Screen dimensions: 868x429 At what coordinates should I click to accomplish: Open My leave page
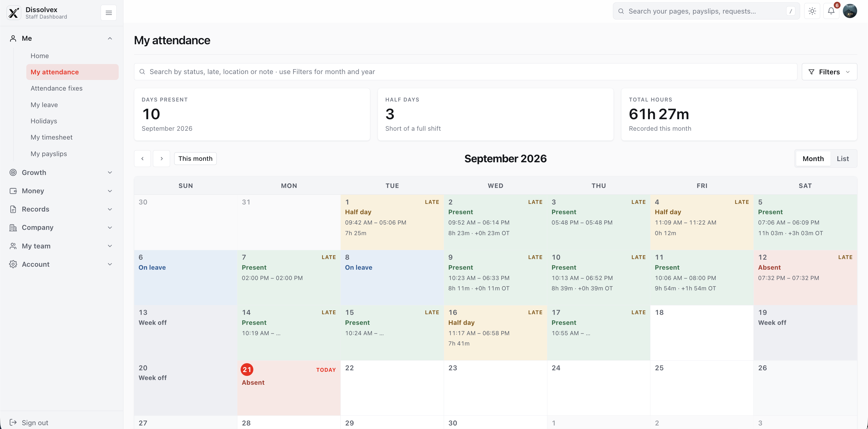pyautogui.click(x=72, y=105)
